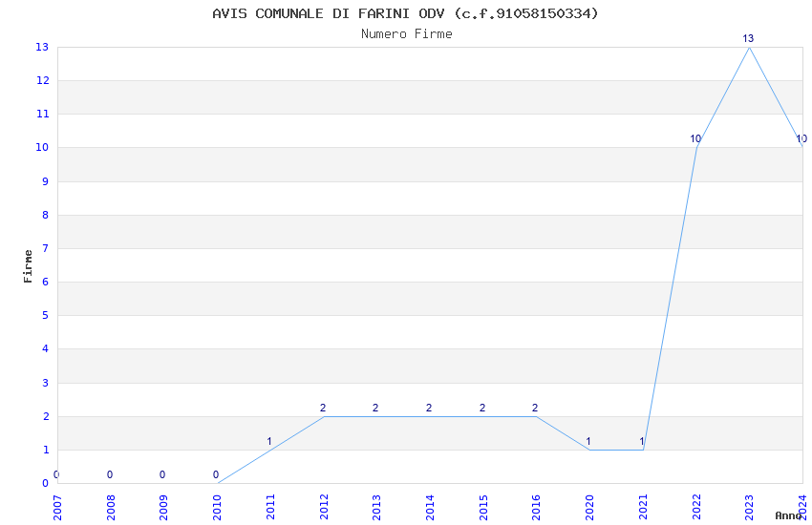
Task: Click the 13 tick label on y-axis
Action: (42, 47)
